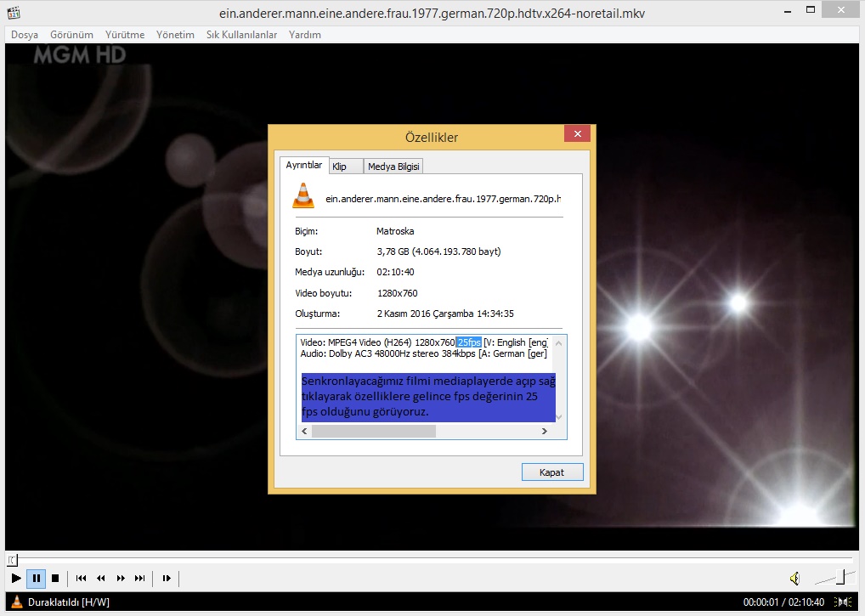
Task: Click the scroll-up arrow in the info box
Action: pyautogui.click(x=559, y=343)
